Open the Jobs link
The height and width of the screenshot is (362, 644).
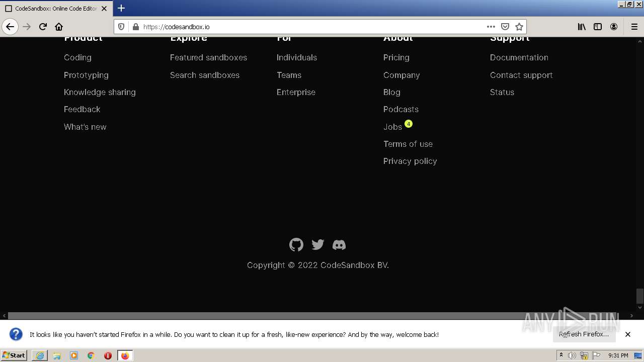tap(392, 127)
